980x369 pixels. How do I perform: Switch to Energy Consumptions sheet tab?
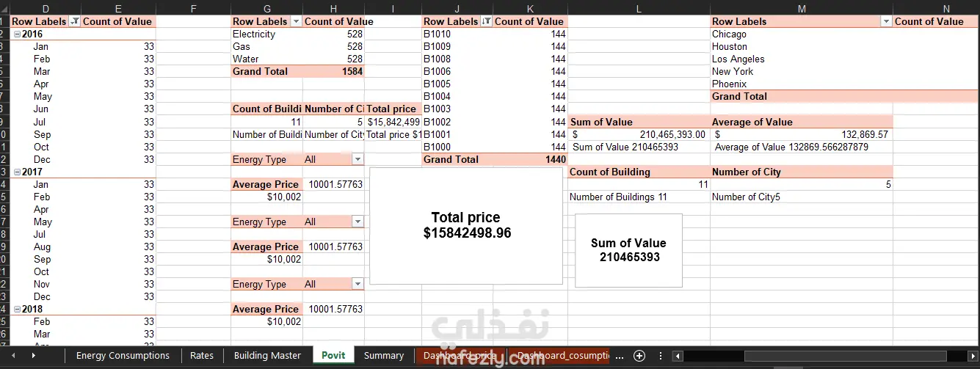click(x=123, y=356)
